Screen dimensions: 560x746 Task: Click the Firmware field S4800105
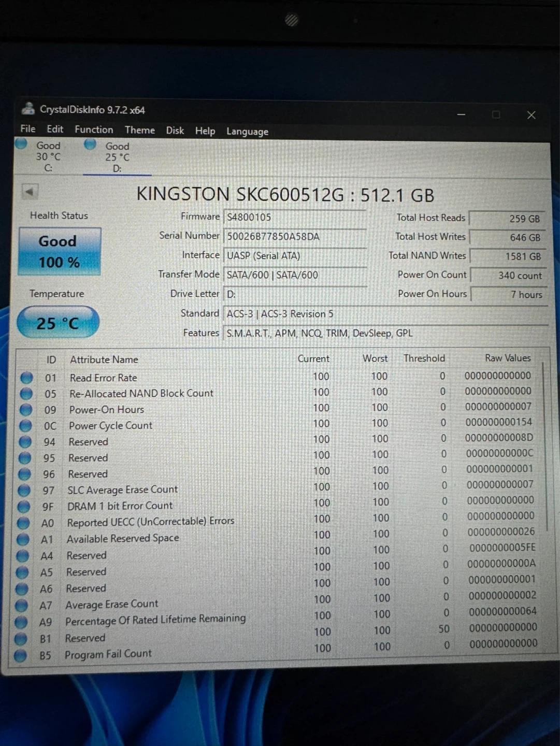click(295, 217)
